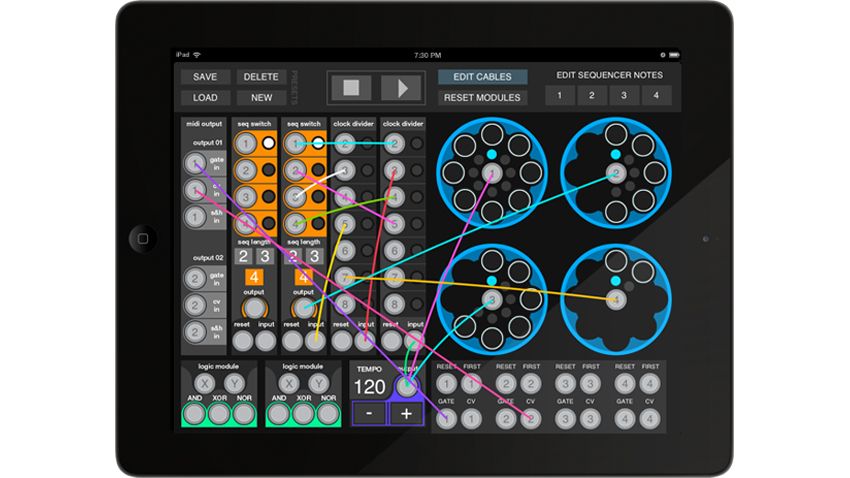Tap jack 3 in the left seq switch
The width and height of the screenshot is (850, 478).
click(246, 197)
